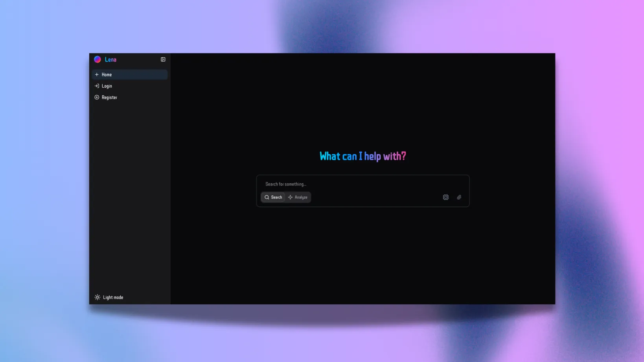The image size is (644, 362).
Task: Click the magnifier icon in Search mode
Action: [x=267, y=197]
